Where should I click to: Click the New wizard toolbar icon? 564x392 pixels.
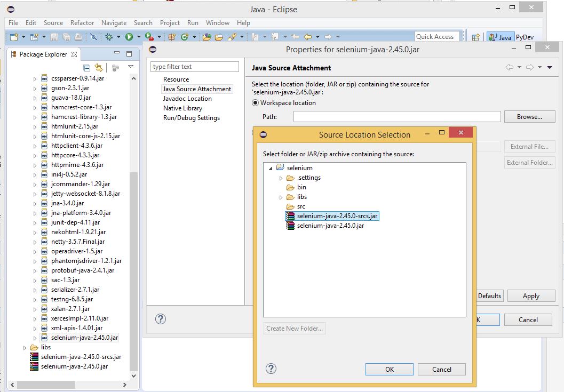click(14, 37)
